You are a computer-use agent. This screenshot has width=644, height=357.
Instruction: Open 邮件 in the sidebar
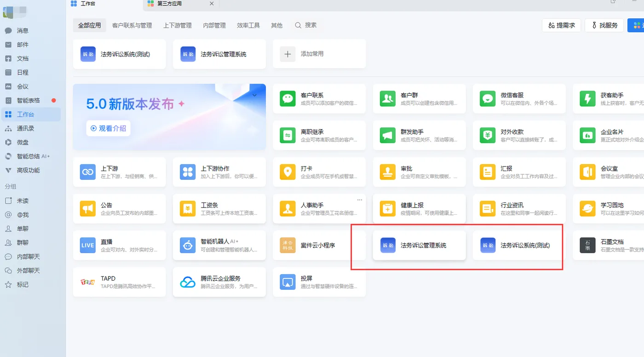pos(30,45)
